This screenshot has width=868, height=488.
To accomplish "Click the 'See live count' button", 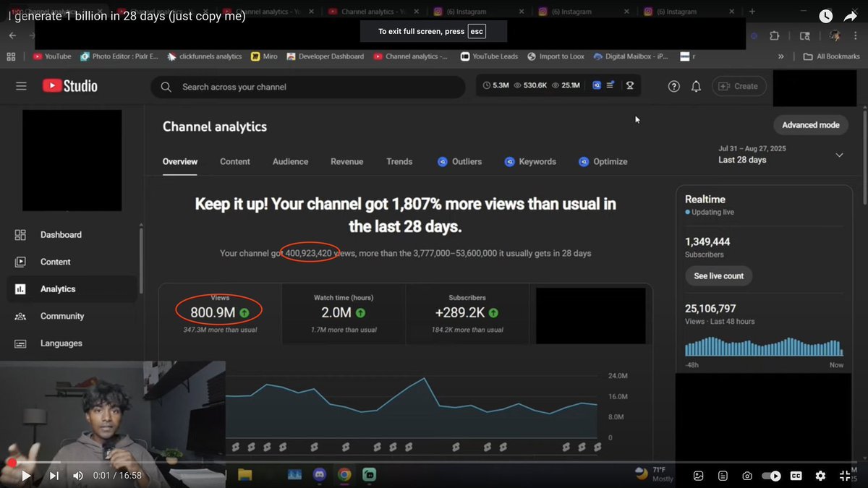I will [719, 276].
